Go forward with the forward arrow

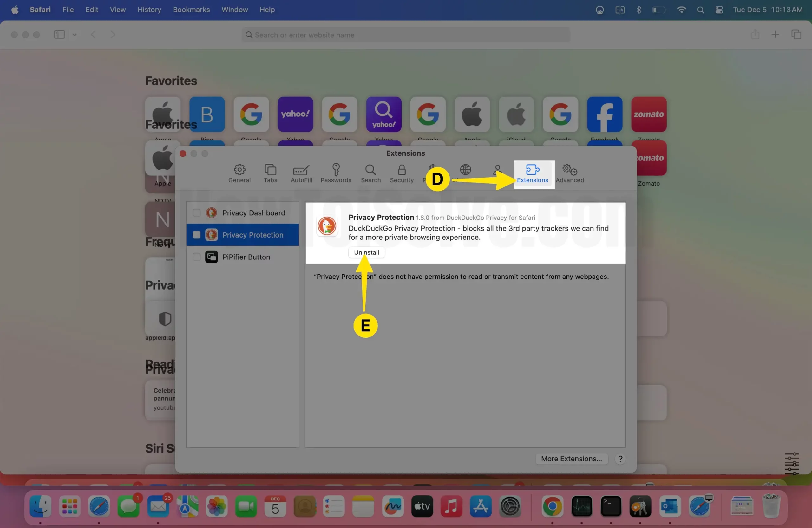tap(113, 35)
